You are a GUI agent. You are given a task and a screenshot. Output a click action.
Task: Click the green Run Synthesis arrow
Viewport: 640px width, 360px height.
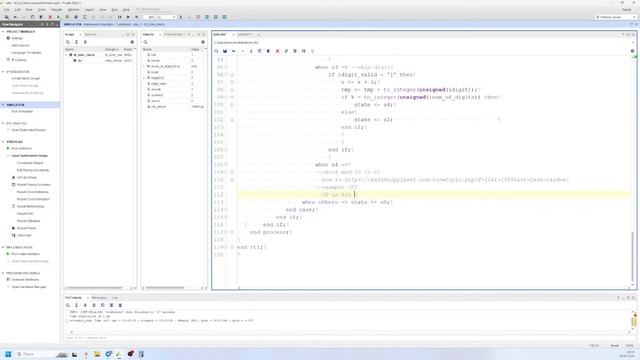(8, 148)
